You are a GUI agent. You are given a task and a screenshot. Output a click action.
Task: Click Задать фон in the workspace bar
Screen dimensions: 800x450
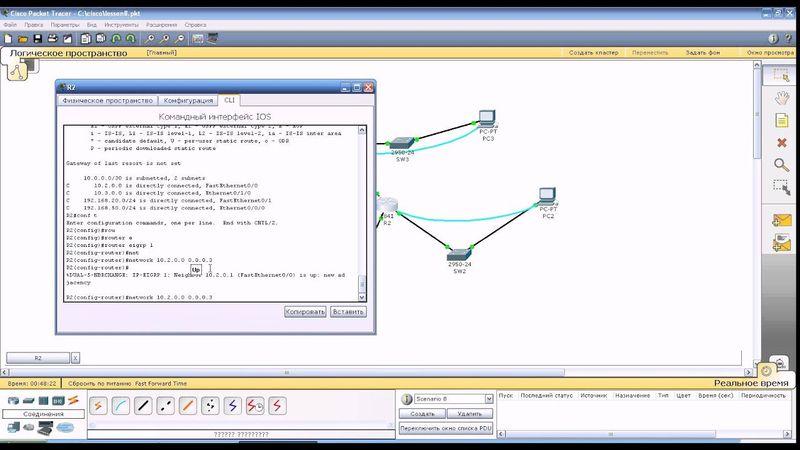(703, 53)
